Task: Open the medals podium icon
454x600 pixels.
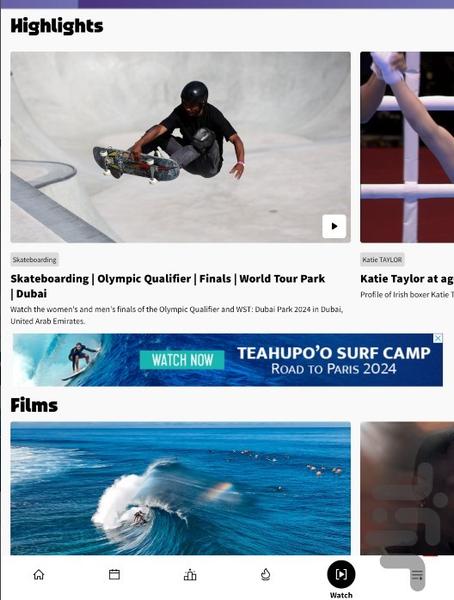Action: pyautogui.click(x=190, y=574)
